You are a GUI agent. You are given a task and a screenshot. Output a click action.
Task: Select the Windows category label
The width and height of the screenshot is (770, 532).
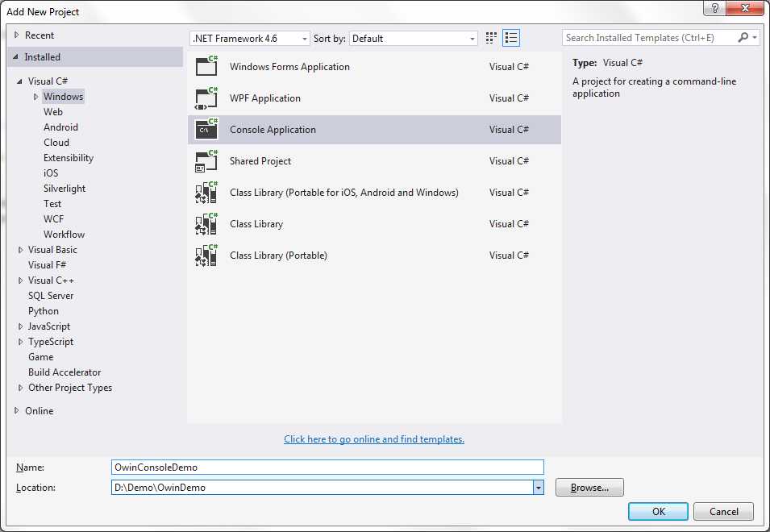[x=64, y=97]
